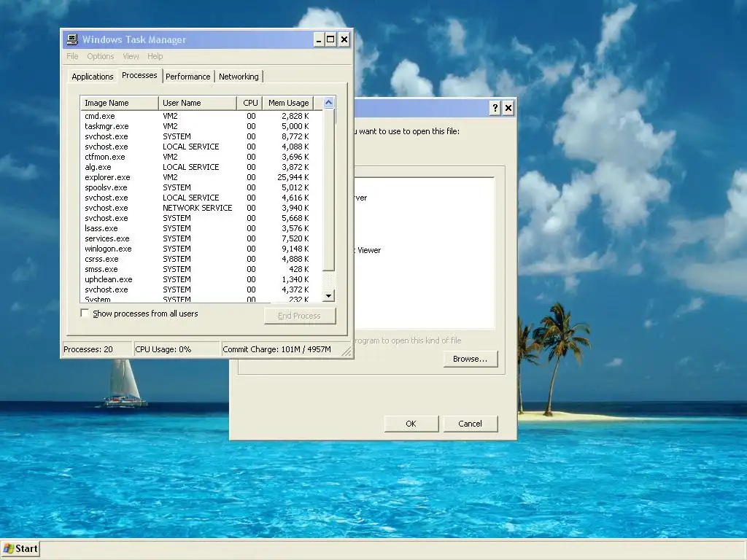Click OK in the Open With dialog
This screenshot has height=560, width=747.
pos(411,424)
